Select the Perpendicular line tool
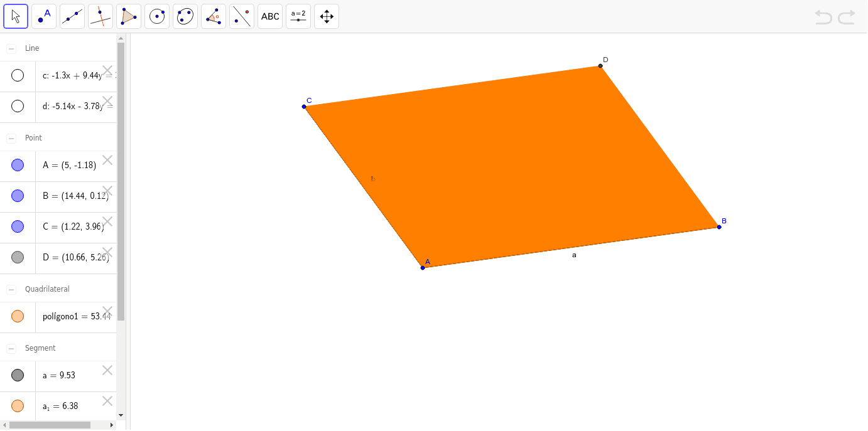The width and height of the screenshot is (868, 431). tap(100, 16)
